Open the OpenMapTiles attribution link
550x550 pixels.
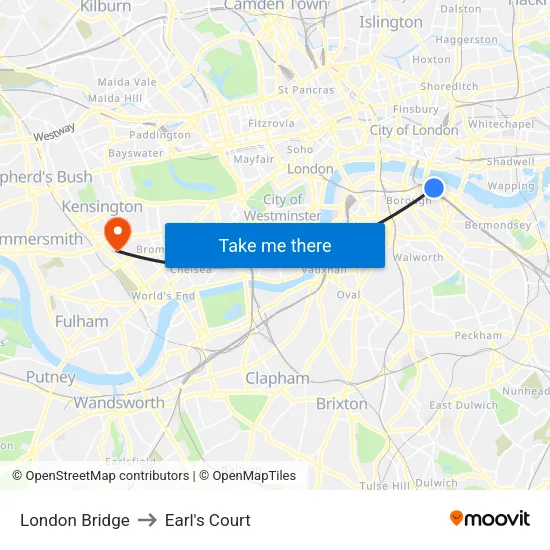click(x=248, y=476)
